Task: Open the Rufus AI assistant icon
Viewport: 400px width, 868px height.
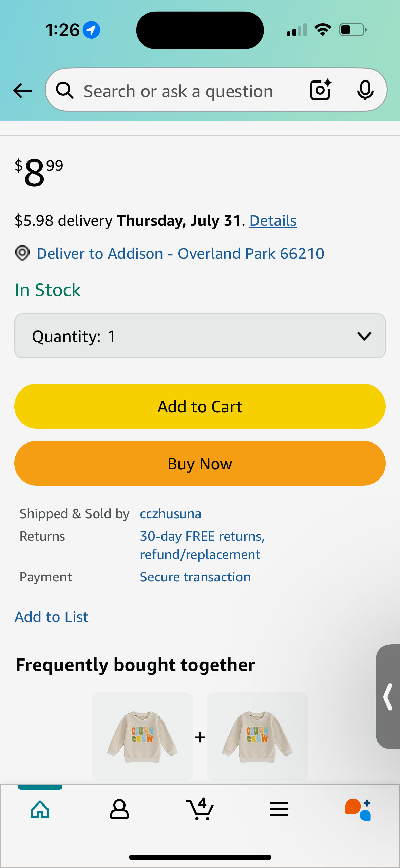Action: [358, 810]
